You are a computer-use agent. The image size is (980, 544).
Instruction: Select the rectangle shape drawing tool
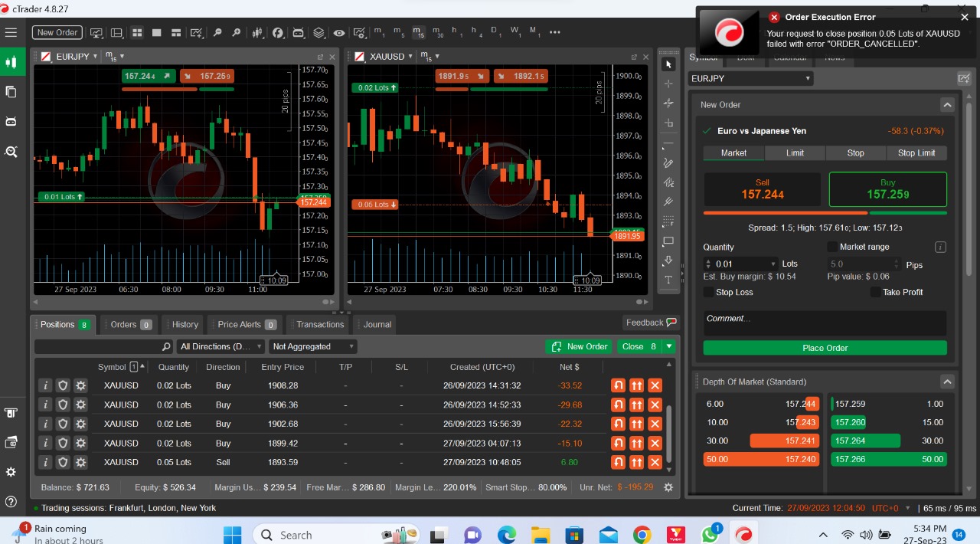[668, 241]
